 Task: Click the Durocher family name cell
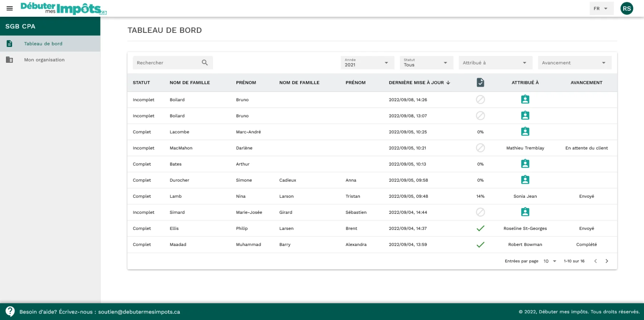coord(179,180)
